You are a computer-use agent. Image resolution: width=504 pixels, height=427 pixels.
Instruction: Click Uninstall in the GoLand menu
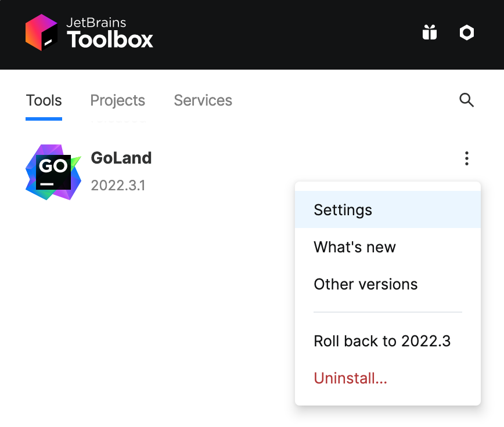[350, 378]
